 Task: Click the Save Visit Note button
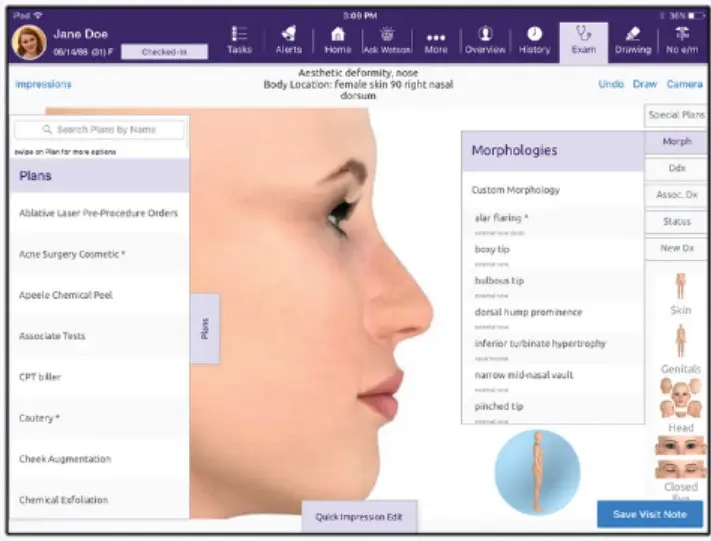[649, 514]
